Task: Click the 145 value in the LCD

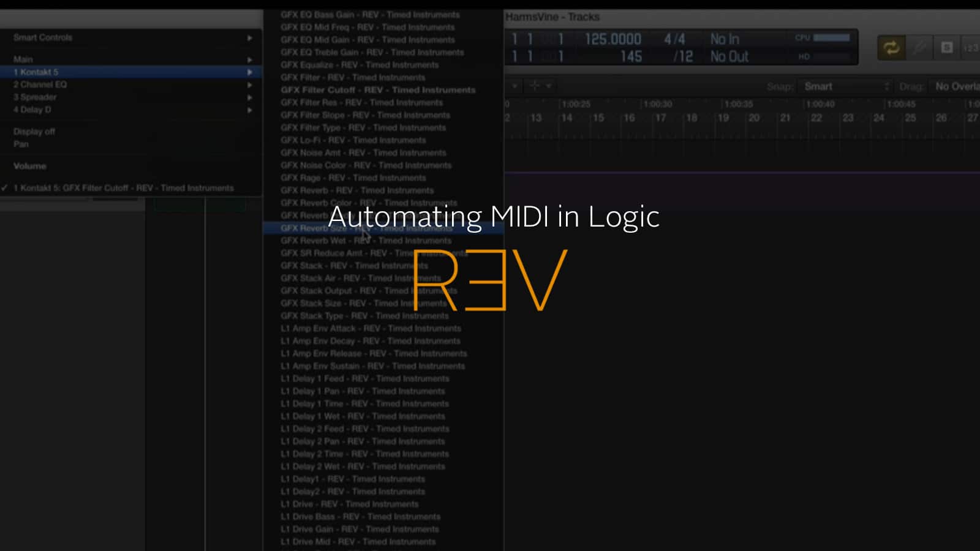Action: [x=631, y=57]
